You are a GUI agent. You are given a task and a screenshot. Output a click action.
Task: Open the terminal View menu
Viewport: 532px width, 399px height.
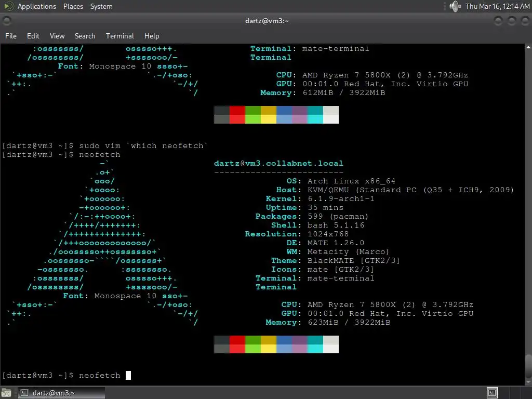pos(57,36)
